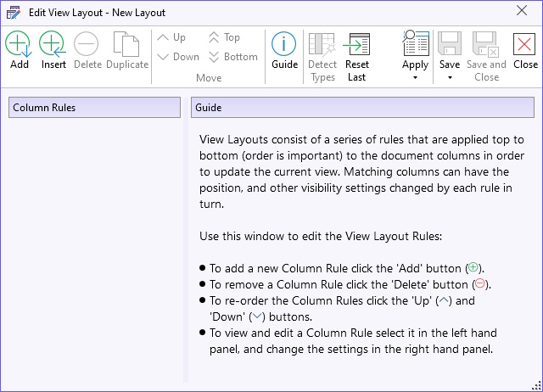The image size is (543, 392).
Task: Expand the Save dropdown arrow
Action: tap(450, 77)
